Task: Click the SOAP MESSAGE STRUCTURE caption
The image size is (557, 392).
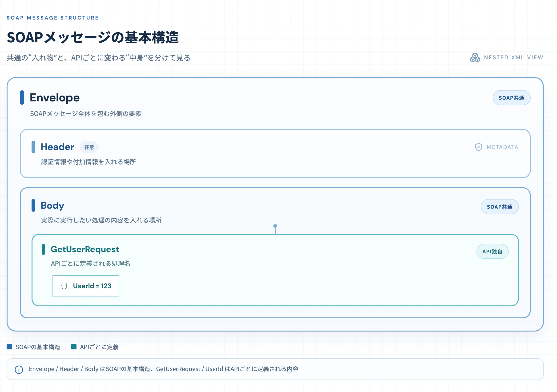Action: pyautogui.click(x=53, y=18)
